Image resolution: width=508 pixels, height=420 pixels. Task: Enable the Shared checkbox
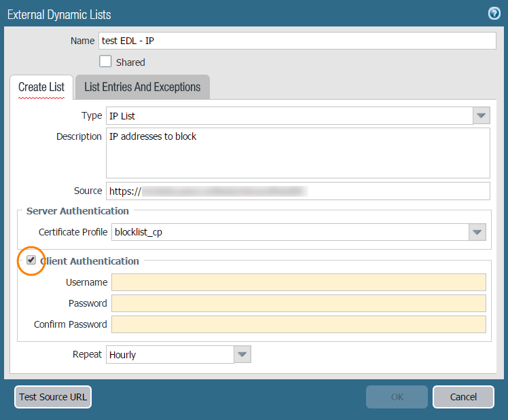pos(105,62)
